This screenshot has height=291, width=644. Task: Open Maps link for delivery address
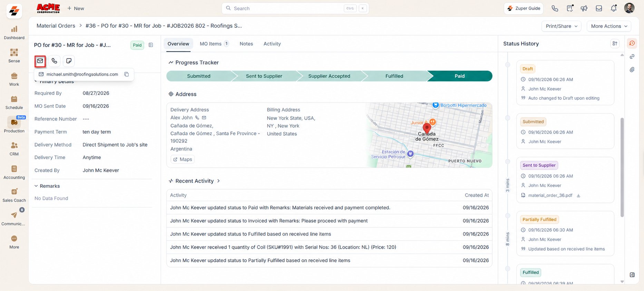[x=183, y=159]
